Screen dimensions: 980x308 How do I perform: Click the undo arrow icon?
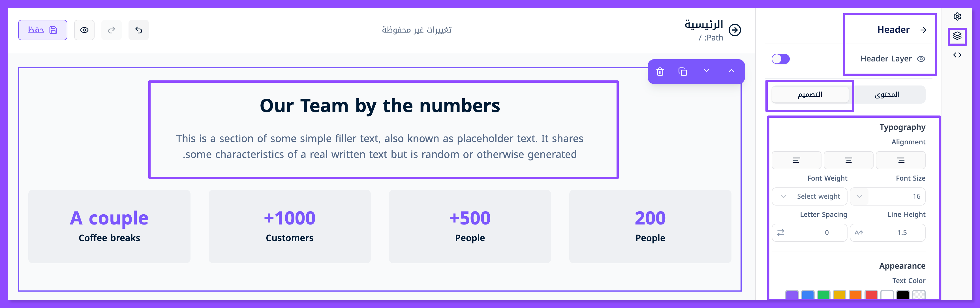point(138,30)
